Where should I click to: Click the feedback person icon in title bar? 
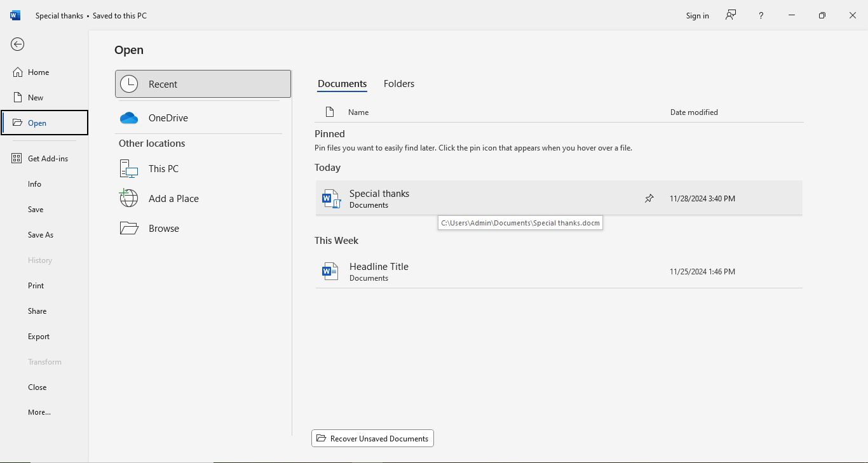tap(731, 15)
